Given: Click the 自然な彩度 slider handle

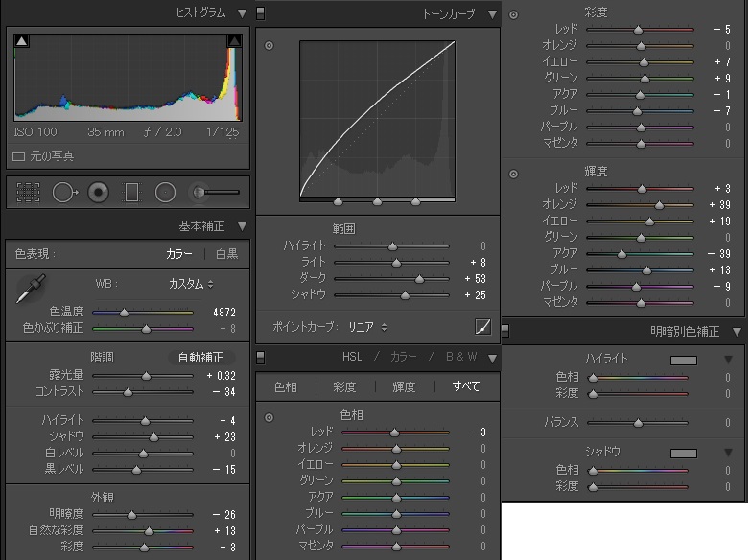Looking at the screenshot, I should pyautogui.click(x=150, y=531).
